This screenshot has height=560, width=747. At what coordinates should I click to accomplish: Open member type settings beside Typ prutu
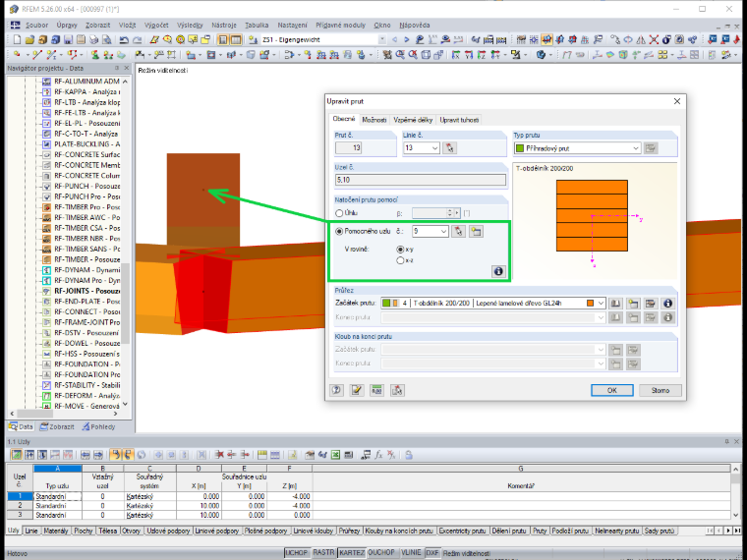tap(651, 148)
